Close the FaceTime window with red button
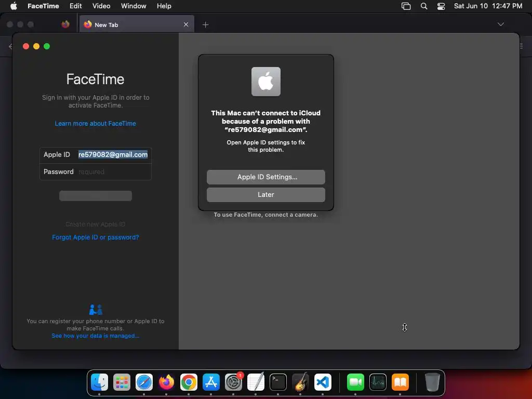Viewport: 532px width, 399px height. 26,46
